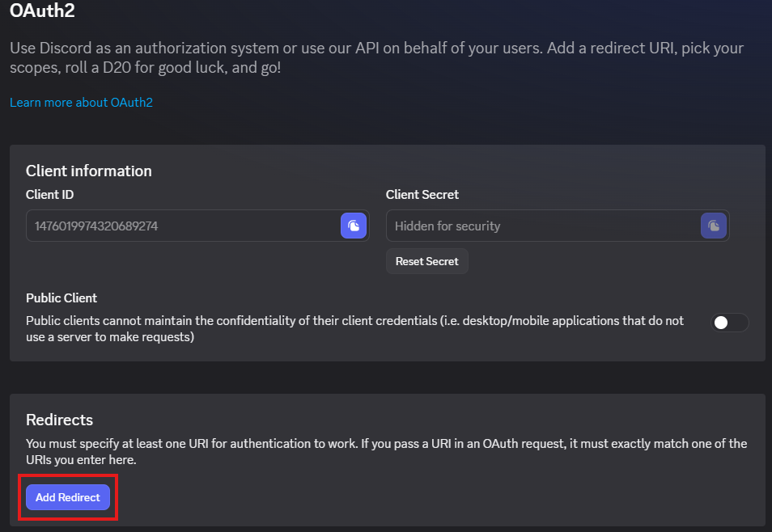The width and height of the screenshot is (772, 532).
Task: Click the Reset Secret button
Action: 426,260
